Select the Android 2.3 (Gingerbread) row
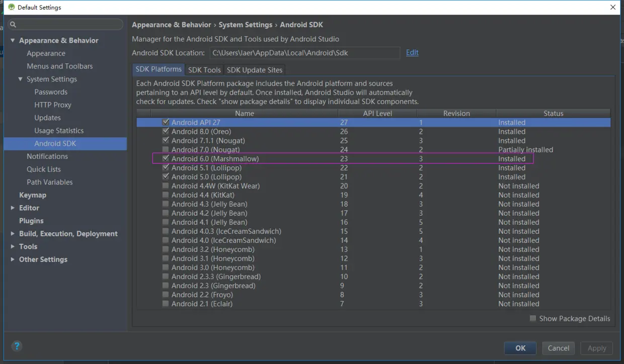The image size is (624, 364). coord(373,285)
